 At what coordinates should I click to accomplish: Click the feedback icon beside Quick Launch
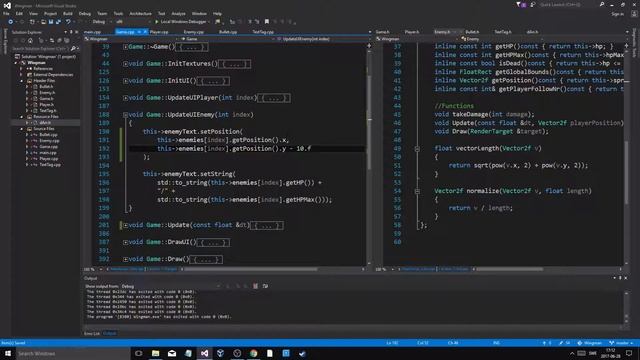(533, 4)
